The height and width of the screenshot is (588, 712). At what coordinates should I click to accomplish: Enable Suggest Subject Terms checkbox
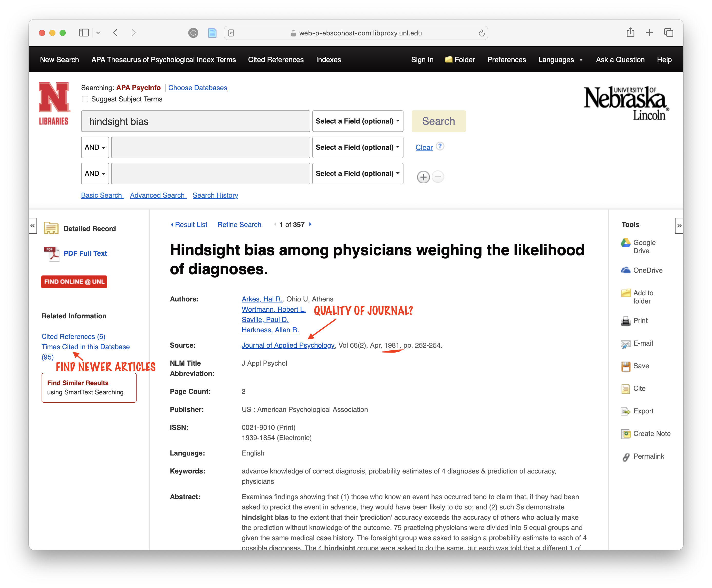[85, 99]
